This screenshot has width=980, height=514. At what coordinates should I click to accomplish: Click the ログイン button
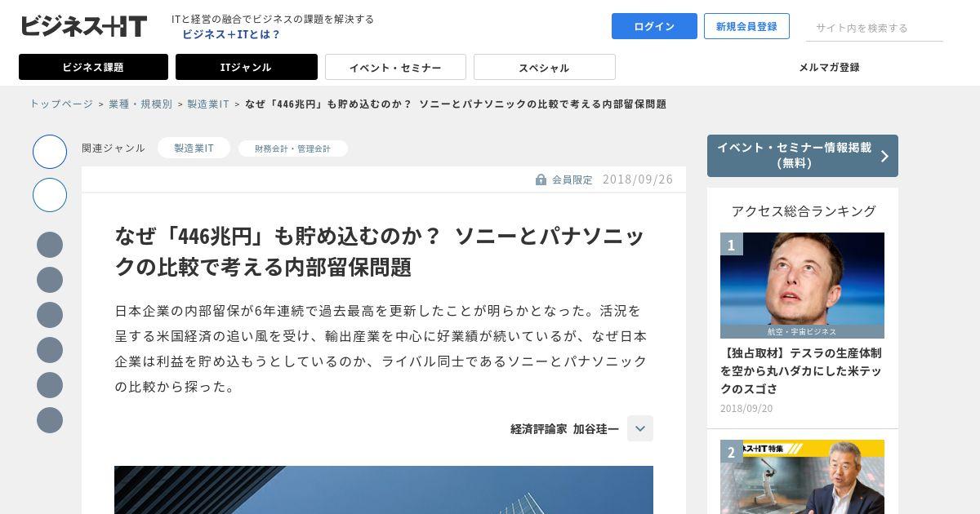click(x=654, y=26)
